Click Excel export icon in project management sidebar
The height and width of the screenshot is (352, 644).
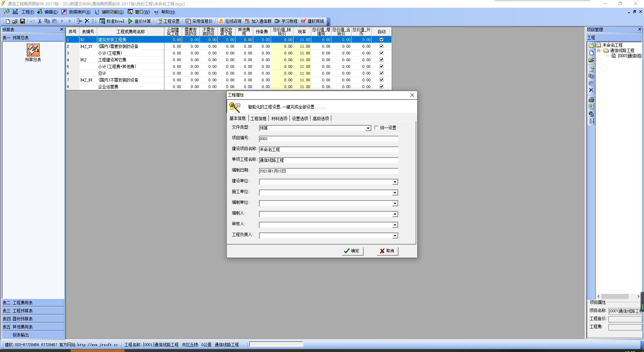click(591, 106)
